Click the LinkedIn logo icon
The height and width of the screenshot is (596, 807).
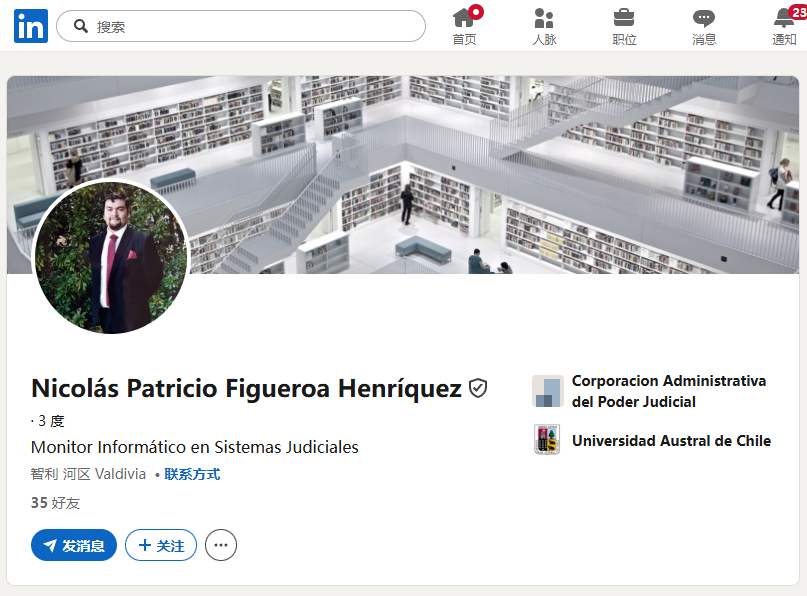31,26
